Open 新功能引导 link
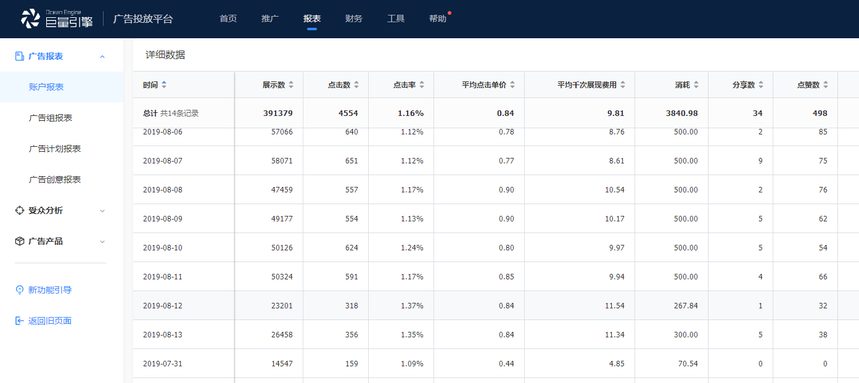This screenshot has height=383, width=859. (50, 290)
